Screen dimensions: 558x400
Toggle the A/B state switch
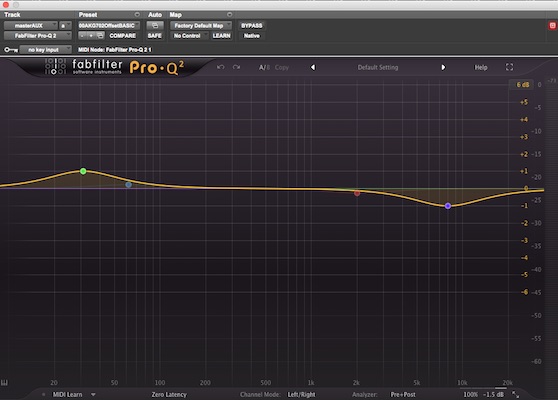[x=264, y=67]
